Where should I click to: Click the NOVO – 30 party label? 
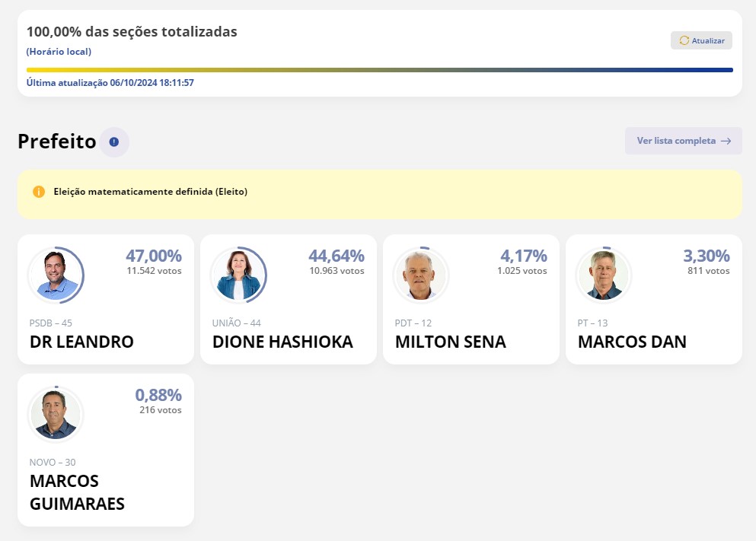coord(53,462)
